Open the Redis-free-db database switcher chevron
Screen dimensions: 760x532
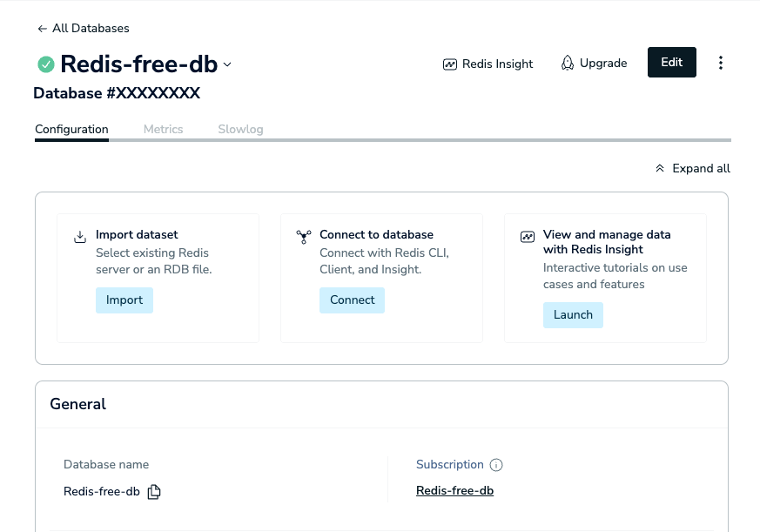click(227, 64)
